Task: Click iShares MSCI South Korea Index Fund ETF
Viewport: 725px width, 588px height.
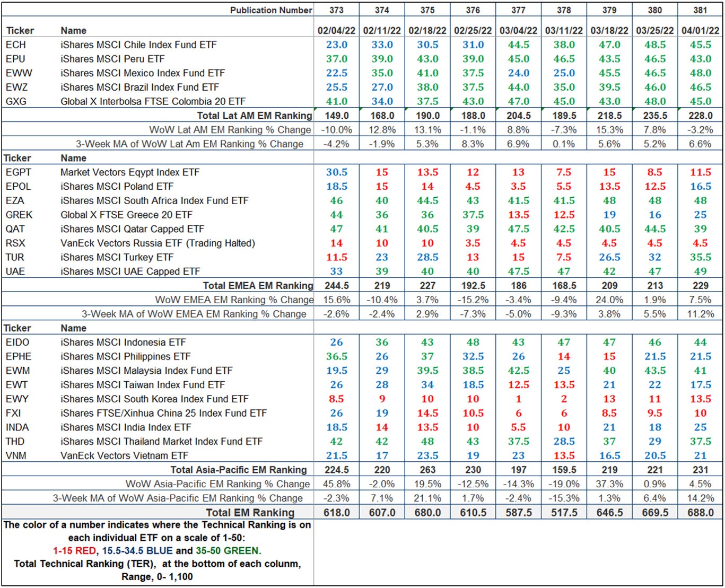Action: click(154, 399)
